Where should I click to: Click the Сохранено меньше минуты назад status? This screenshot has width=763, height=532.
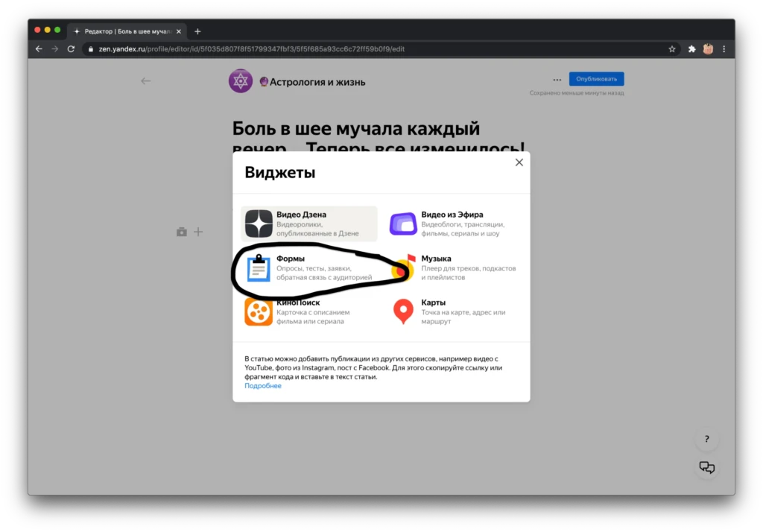coord(577,93)
